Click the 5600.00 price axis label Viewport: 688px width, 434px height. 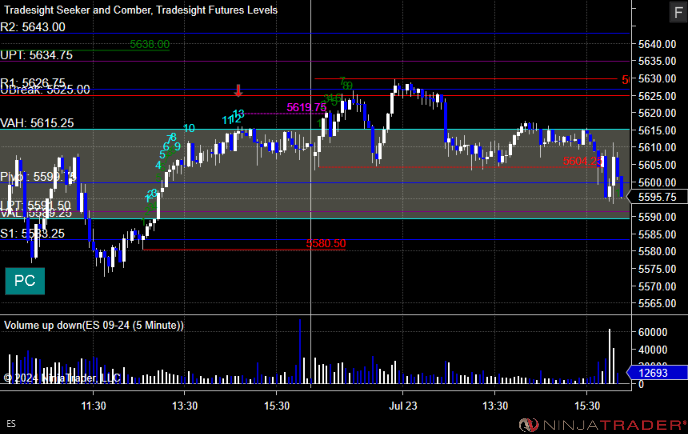click(x=657, y=182)
